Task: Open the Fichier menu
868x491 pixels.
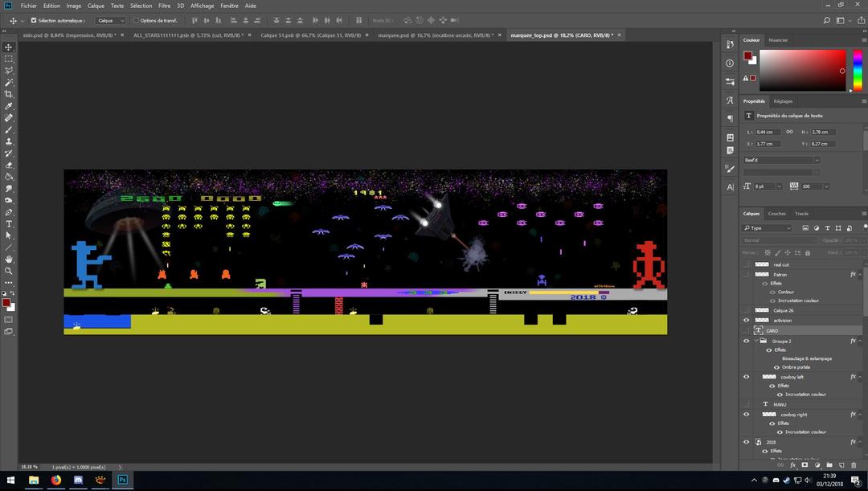Action: click(x=29, y=6)
